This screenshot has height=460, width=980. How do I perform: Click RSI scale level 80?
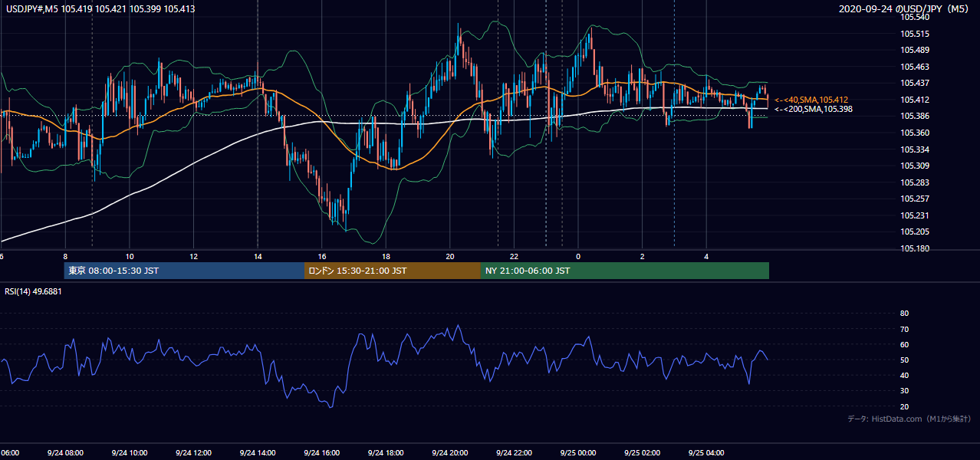coord(904,314)
